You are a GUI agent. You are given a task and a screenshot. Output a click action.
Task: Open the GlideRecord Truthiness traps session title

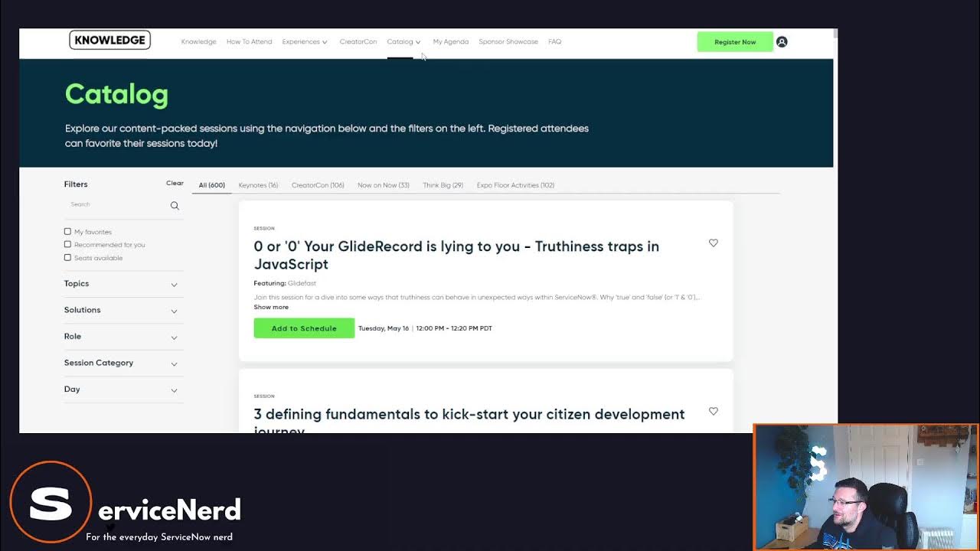click(456, 255)
